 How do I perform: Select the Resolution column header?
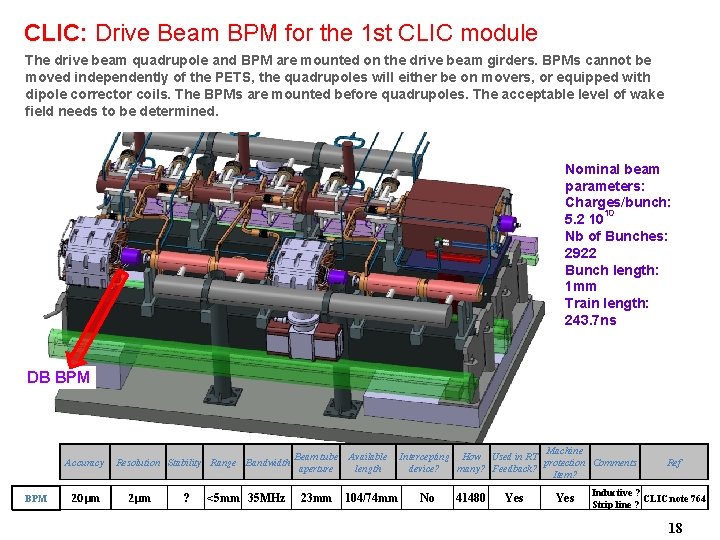(138, 462)
